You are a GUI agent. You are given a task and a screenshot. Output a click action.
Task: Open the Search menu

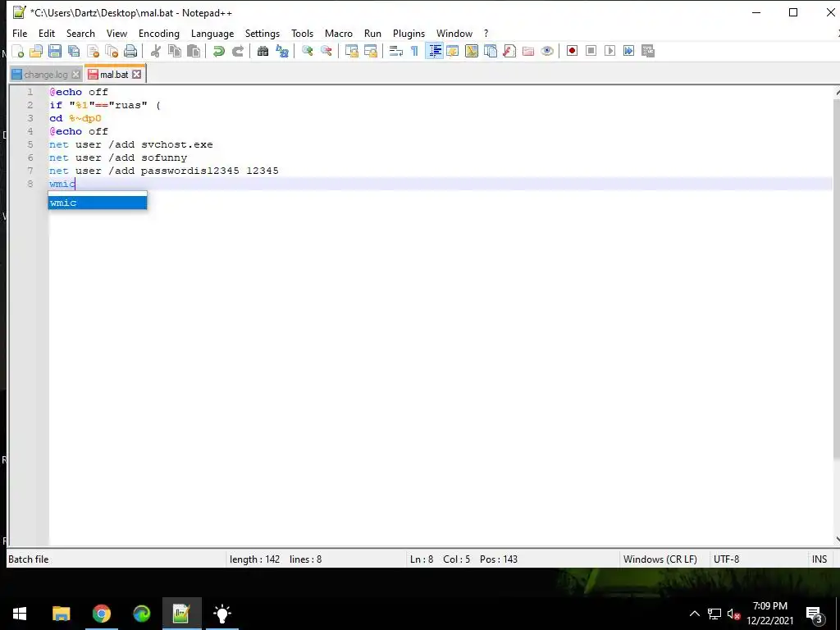tap(80, 33)
